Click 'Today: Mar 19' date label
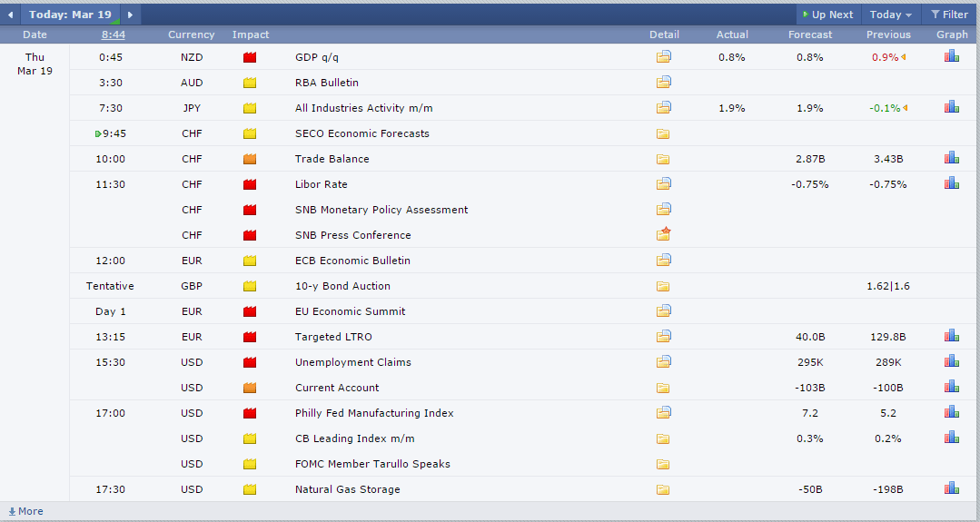The height and width of the screenshot is (522, 980). point(70,15)
